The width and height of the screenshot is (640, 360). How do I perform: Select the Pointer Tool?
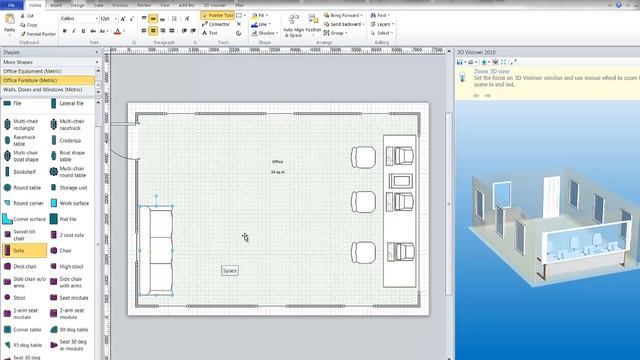coord(217,16)
